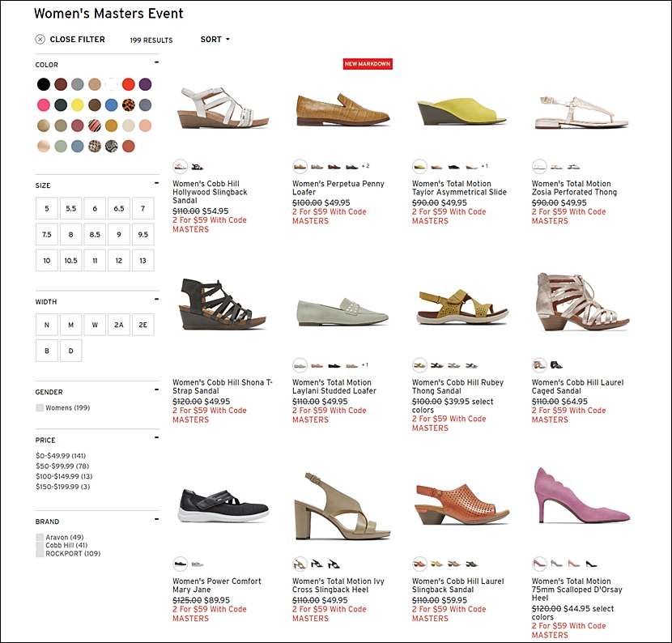
Task: Select gray variant of Scalloped D'Orsay Heel
Action: 556,564
